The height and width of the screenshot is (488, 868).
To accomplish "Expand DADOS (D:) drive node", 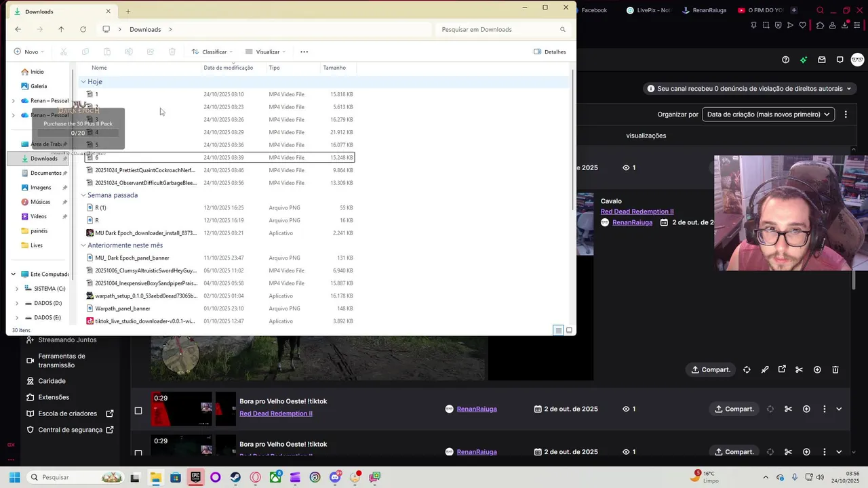I will pos(17,303).
